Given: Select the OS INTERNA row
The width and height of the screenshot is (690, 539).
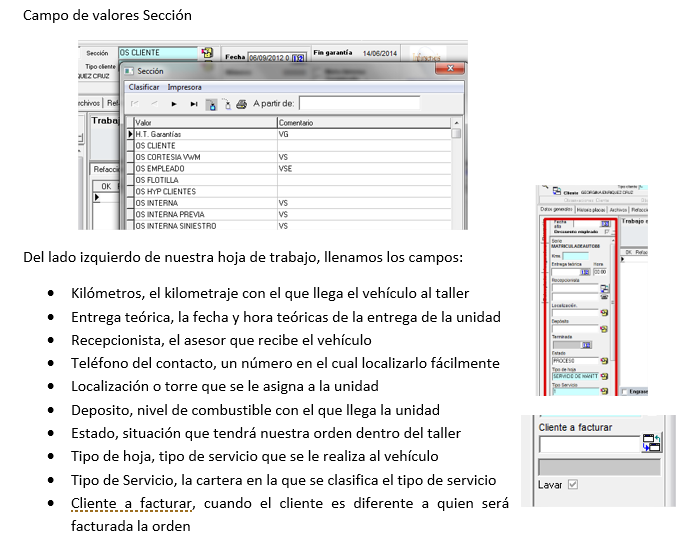Looking at the screenshot, I should coord(289,203).
